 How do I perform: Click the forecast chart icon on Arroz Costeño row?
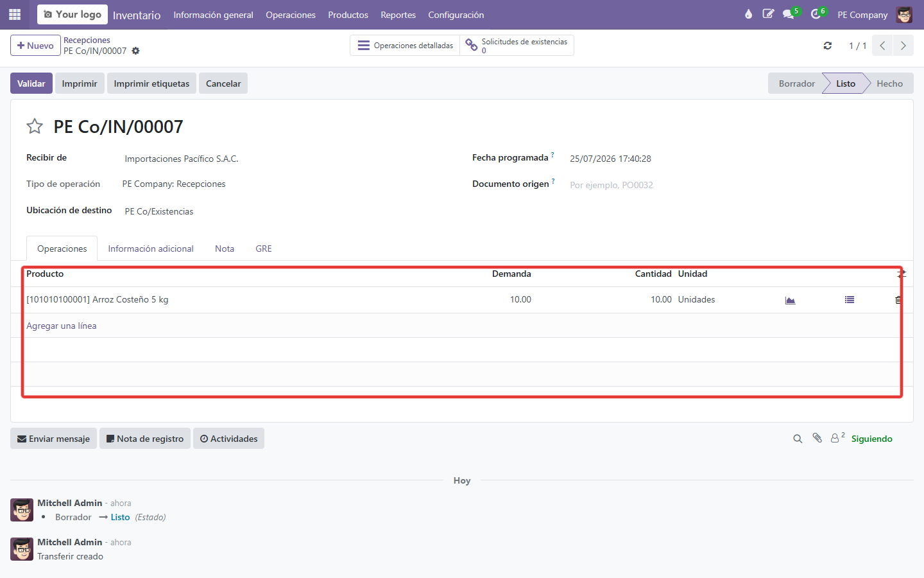790,300
